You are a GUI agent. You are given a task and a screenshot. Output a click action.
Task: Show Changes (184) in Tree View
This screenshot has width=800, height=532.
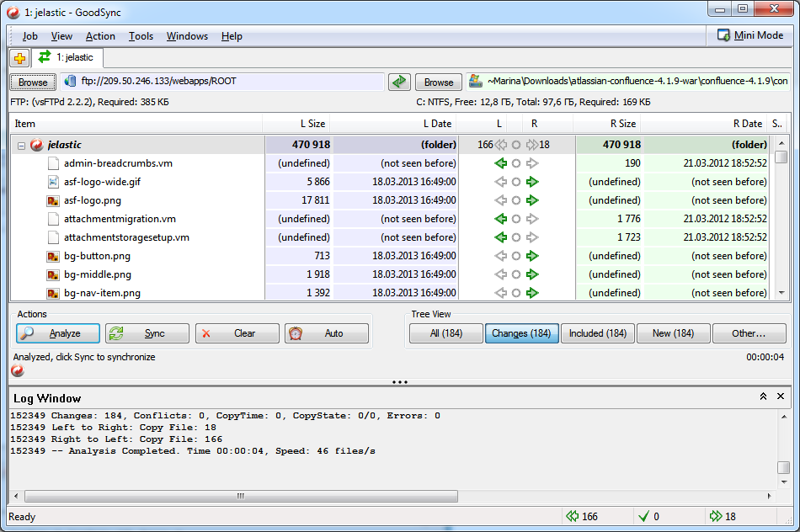pyautogui.click(x=521, y=333)
